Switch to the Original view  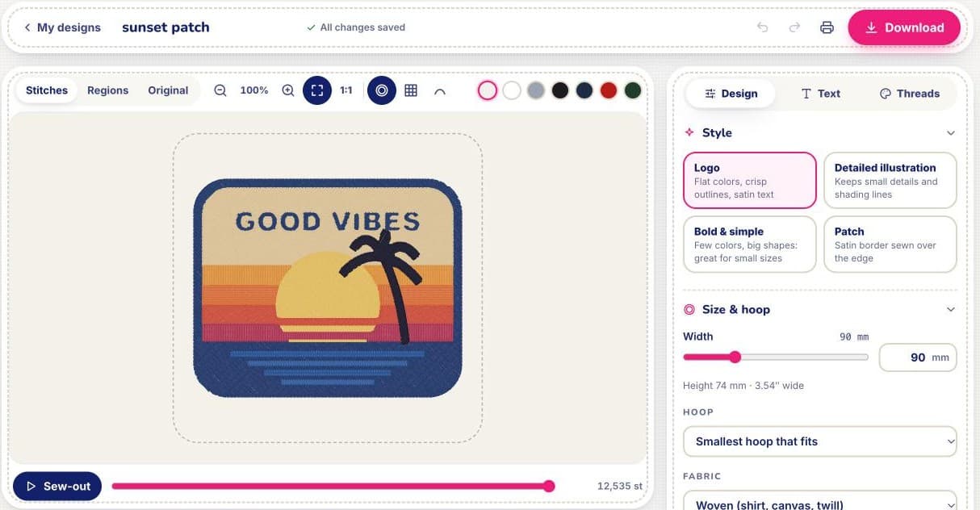168,90
